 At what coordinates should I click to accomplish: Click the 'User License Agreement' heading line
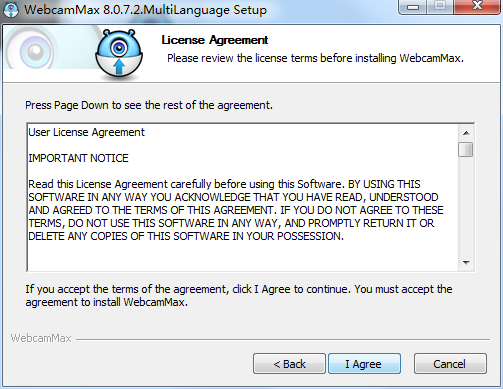[x=87, y=132]
